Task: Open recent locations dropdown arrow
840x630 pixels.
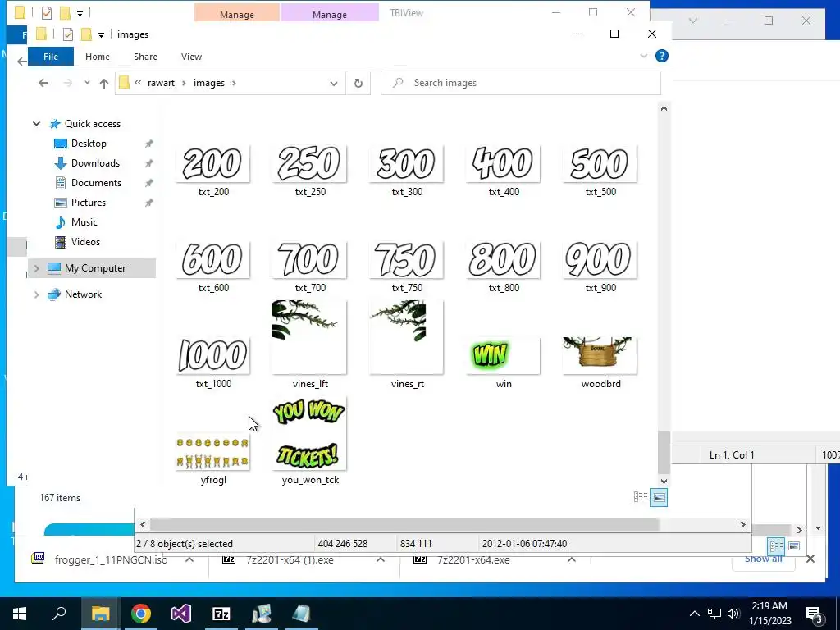Action: point(87,83)
